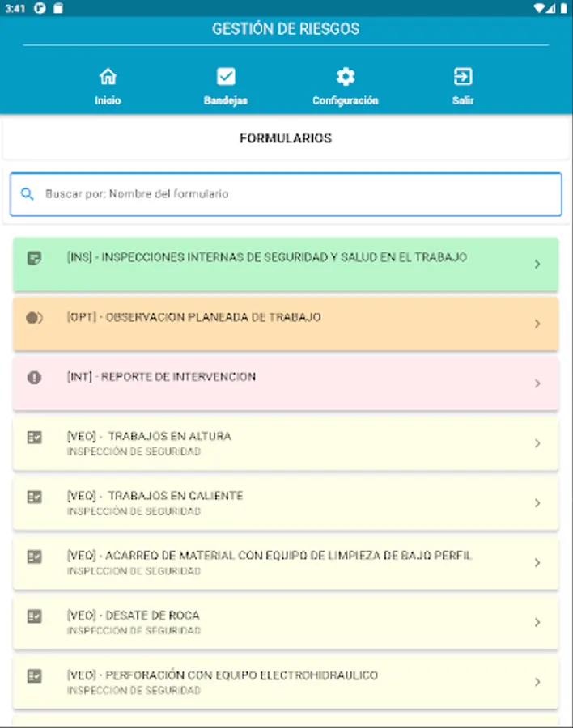Screen dimensions: 573x728
Task: Open form Reporte de Intervencion
Action: pyautogui.click(x=286, y=383)
